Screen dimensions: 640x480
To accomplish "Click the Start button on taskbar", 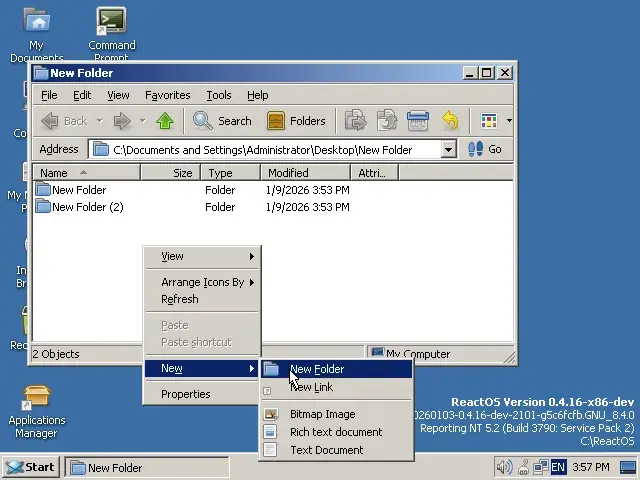I will point(30,467).
